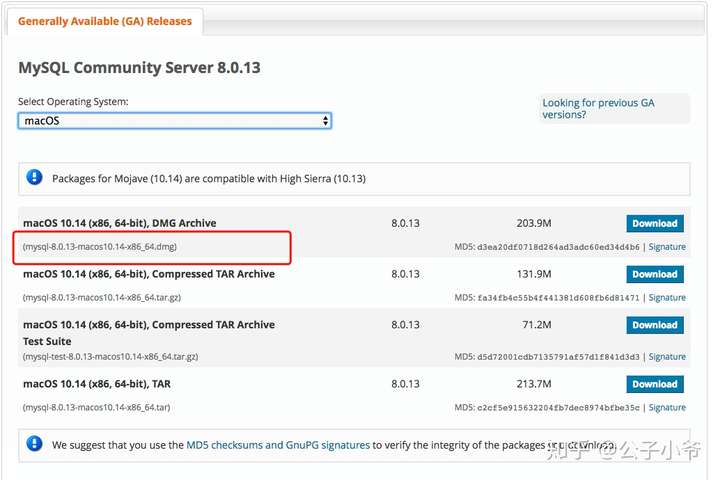Click the MD5 hash of the 213.7M TAR
The image size is (720, 480).
(x=558, y=407)
